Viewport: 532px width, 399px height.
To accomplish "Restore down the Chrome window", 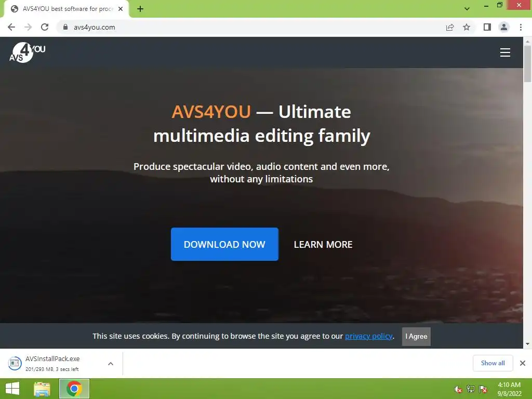I will [x=500, y=5].
